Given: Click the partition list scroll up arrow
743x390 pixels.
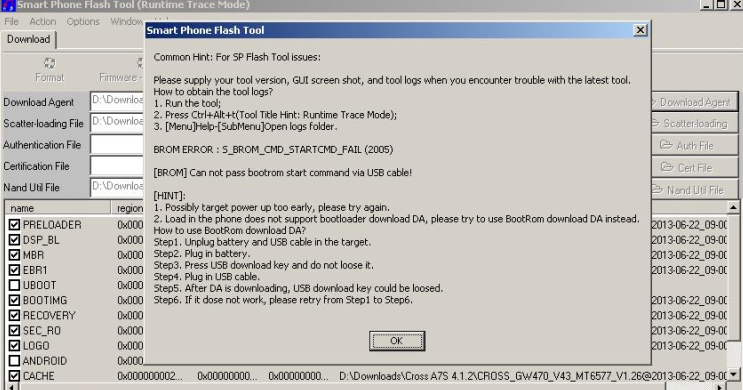Looking at the screenshot, I should [x=733, y=207].
